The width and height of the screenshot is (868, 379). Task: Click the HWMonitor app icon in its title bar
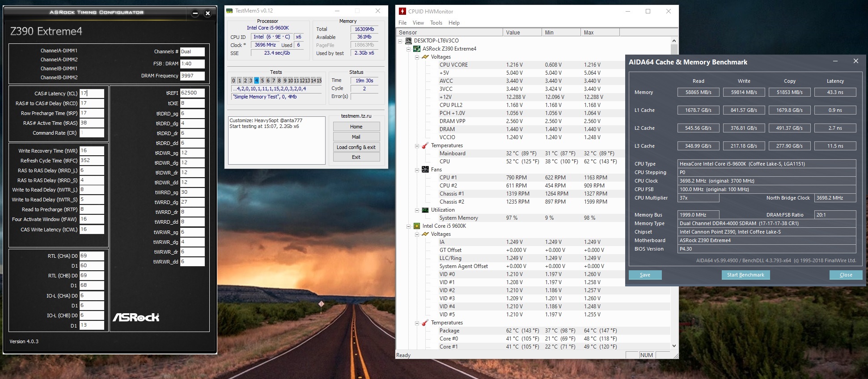point(402,11)
